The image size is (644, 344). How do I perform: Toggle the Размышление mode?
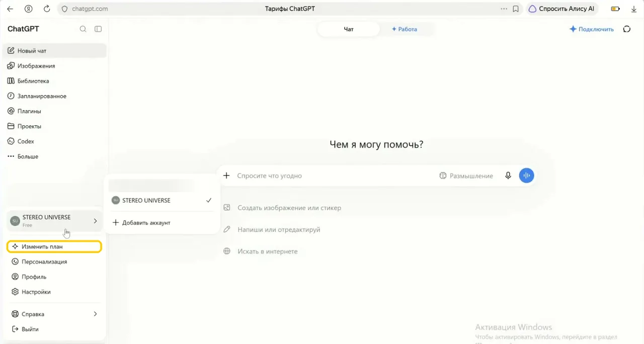466,176
